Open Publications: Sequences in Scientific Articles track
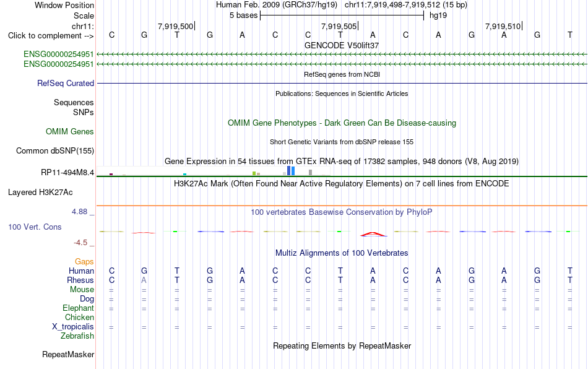Viewport: 588px width, 369px height. (342, 93)
